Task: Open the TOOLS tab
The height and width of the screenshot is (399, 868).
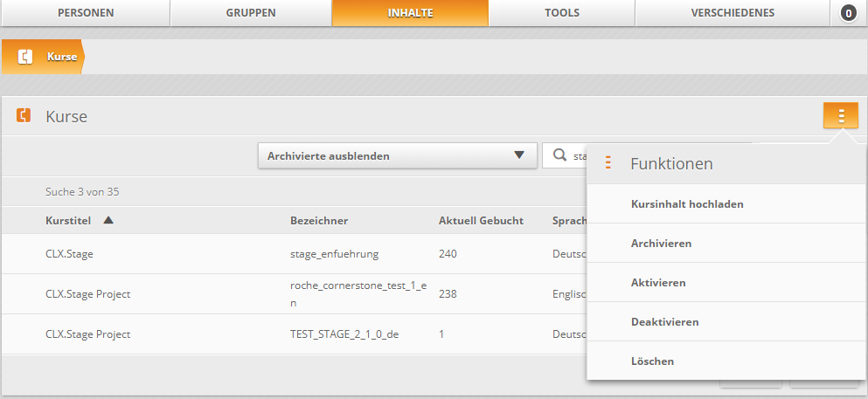Action: coord(561,13)
